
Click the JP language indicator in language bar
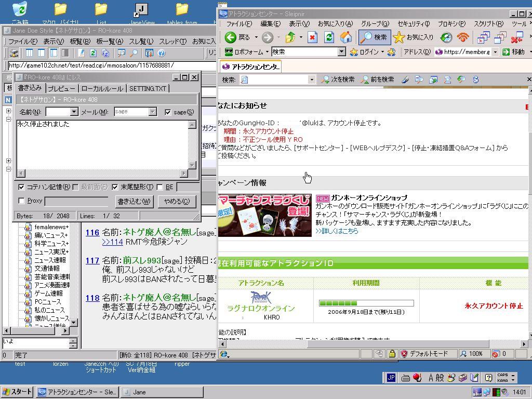[391, 377]
